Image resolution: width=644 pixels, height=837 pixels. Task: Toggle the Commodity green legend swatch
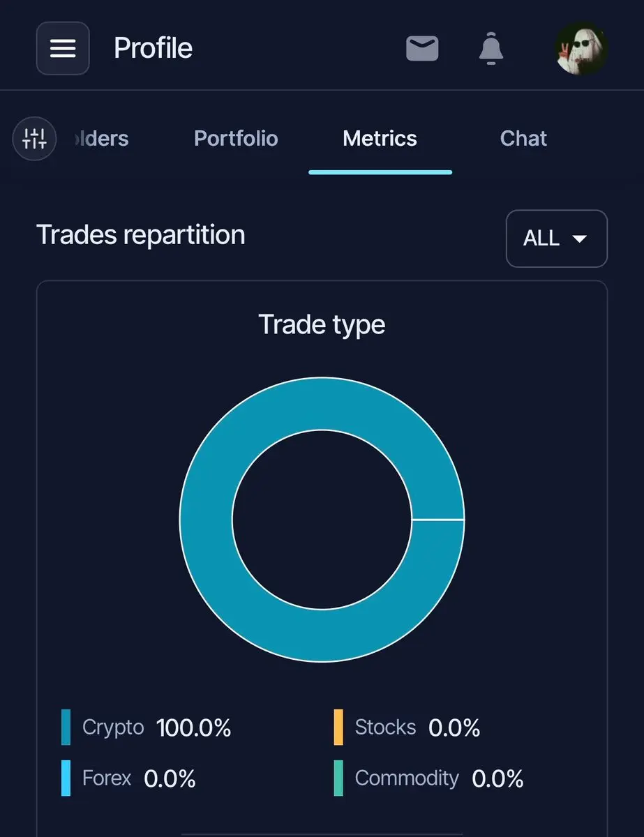[338, 778]
